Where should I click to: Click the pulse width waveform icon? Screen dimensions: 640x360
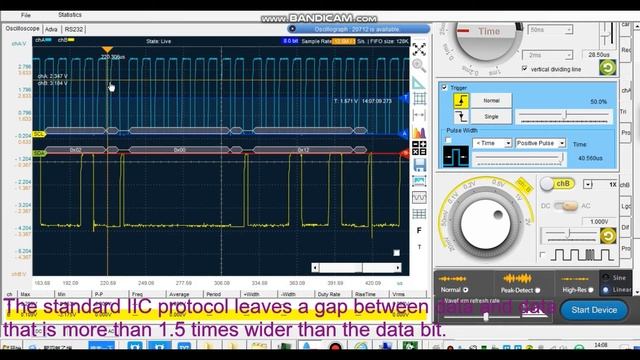(x=456, y=156)
